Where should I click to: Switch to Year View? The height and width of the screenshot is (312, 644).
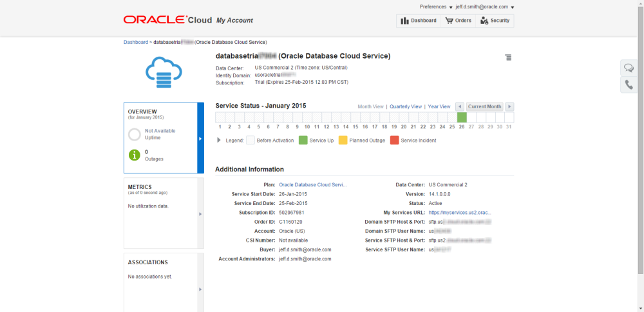coord(439,106)
